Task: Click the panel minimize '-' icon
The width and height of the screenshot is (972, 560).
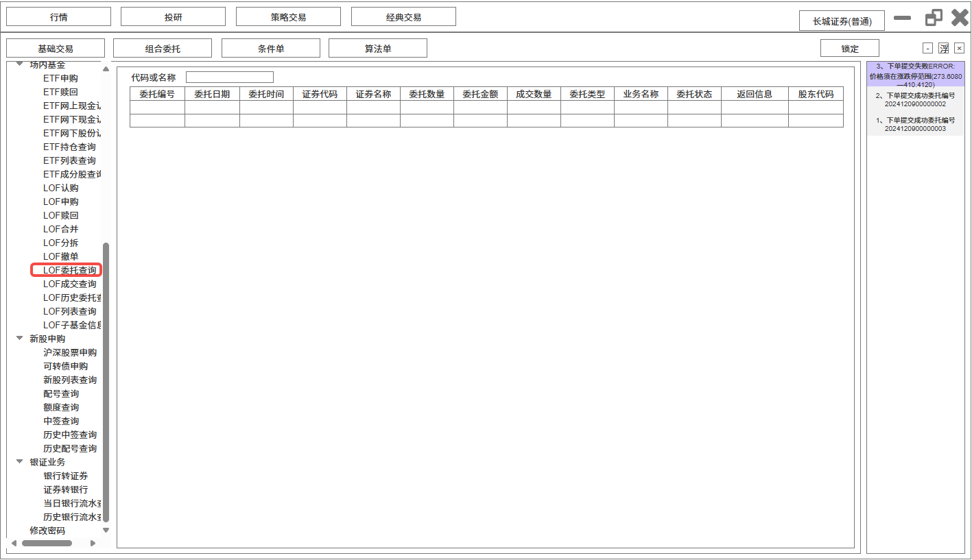Action: 927,48
